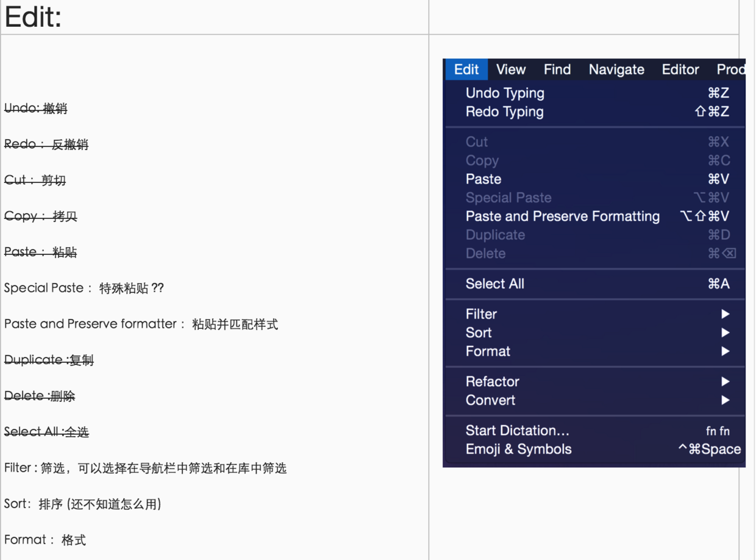Expand the Convert submenu arrow
Screen dimensions: 756x560
pyautogui.click(x=725, y=401)
